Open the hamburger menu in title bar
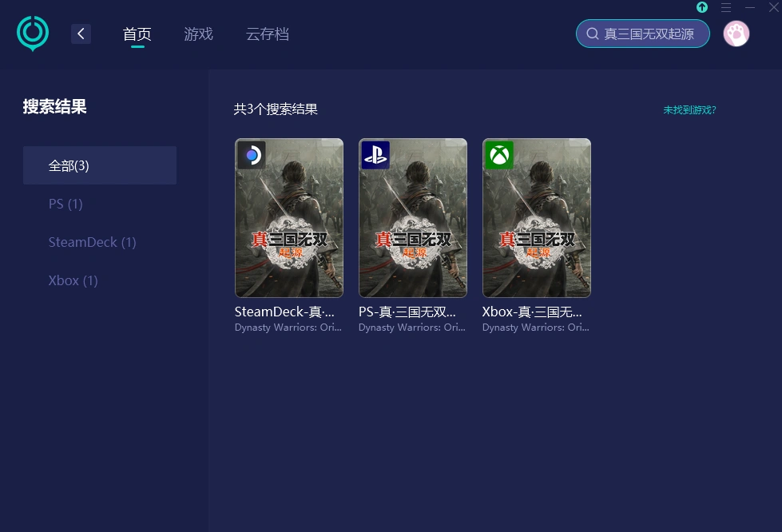 [726, 7]
